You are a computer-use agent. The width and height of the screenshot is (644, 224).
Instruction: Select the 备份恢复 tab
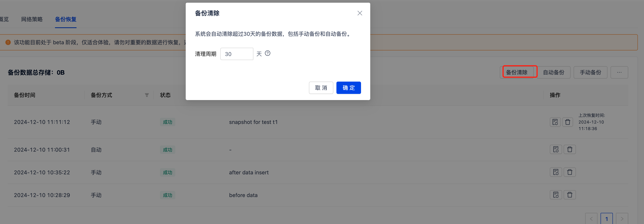pyautogui.click(x=66, y=19)
